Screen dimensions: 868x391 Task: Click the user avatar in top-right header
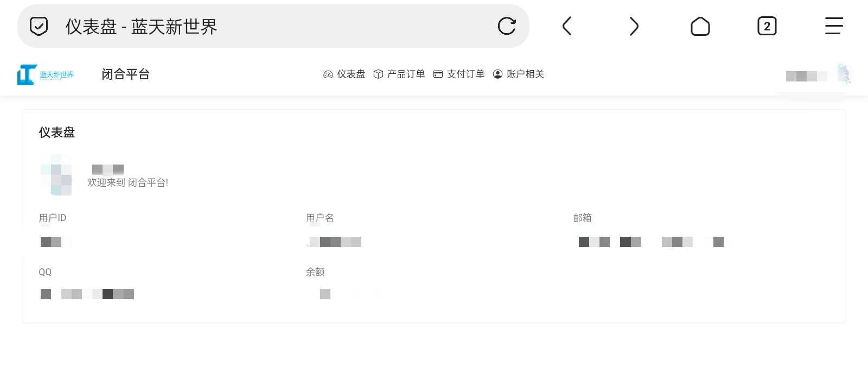tap(844, 74)
